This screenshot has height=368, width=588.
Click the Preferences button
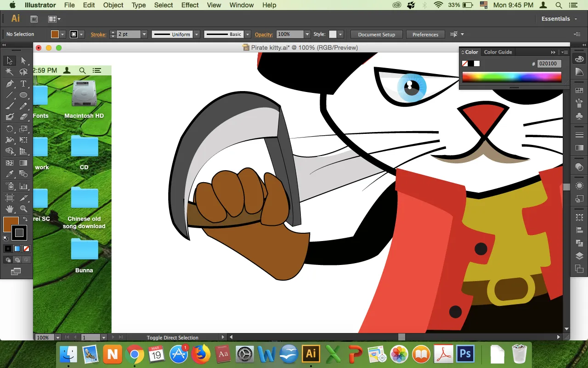(x=425, y=34)
